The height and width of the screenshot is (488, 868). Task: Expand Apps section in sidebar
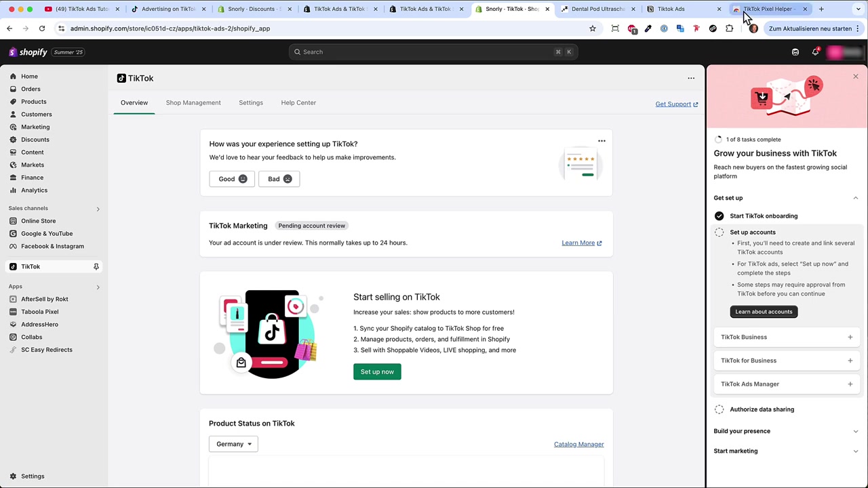point(98,287)
